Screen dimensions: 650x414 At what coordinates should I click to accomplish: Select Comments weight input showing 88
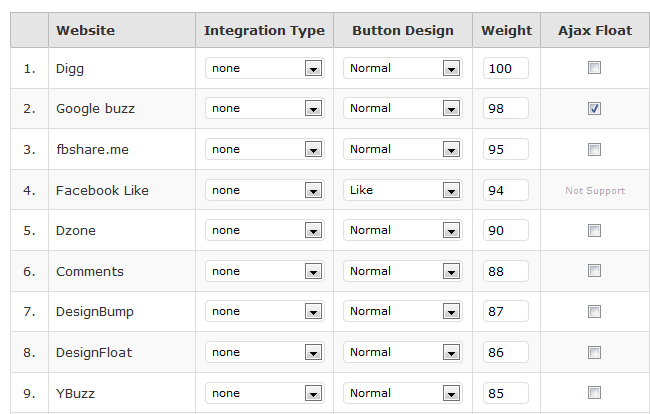pyautogui.click(x=506, y=271)
